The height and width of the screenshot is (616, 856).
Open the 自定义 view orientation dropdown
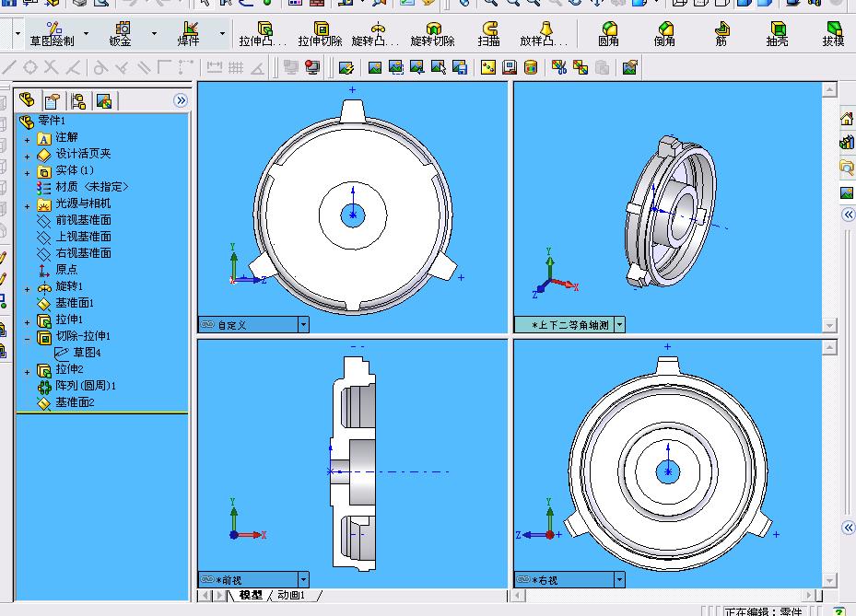(x=303, y=325)
